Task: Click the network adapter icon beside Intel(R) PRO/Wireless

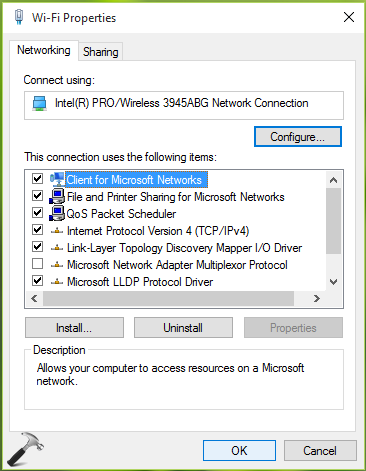Action: [x=40, y=103]
